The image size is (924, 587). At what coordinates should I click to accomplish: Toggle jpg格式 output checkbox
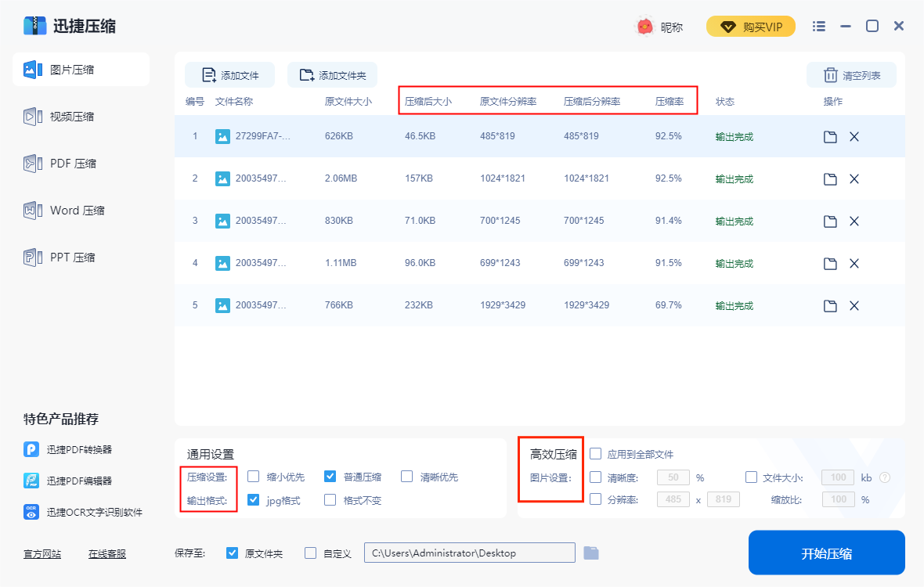pyautogui.click(x=254, y=500)
